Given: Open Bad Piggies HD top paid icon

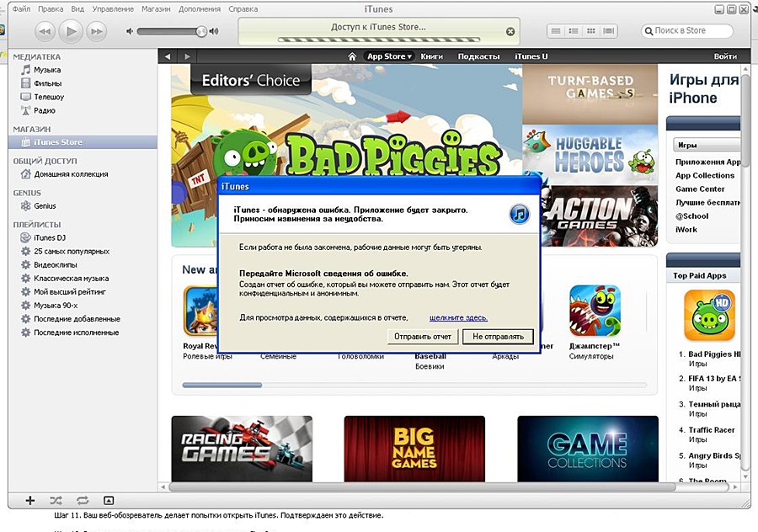Looking at the screenshot, I should 709,316.
